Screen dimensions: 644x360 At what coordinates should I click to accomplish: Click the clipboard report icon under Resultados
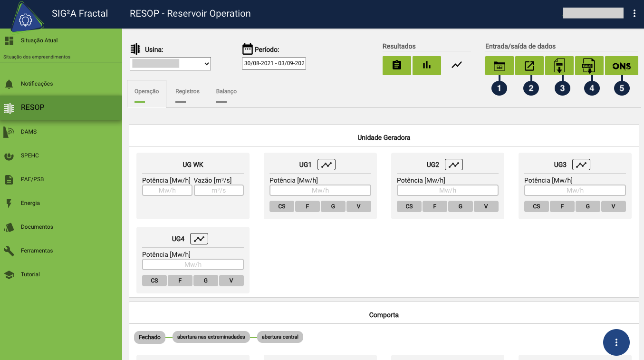coord(396,66)
